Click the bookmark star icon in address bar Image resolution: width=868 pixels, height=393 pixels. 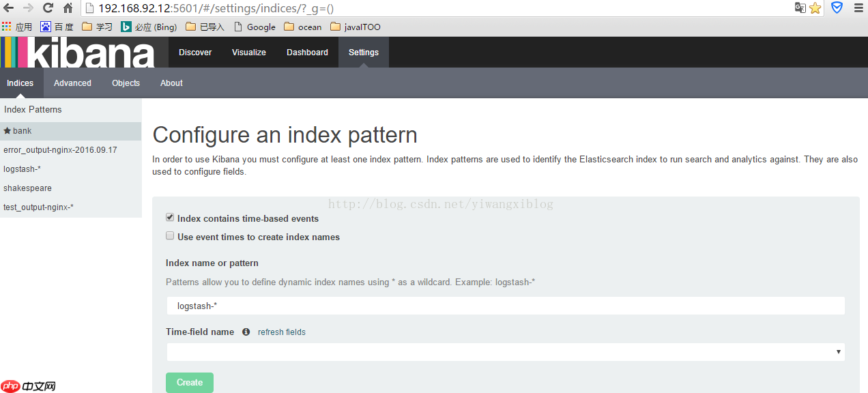click(x=815, y=8)
